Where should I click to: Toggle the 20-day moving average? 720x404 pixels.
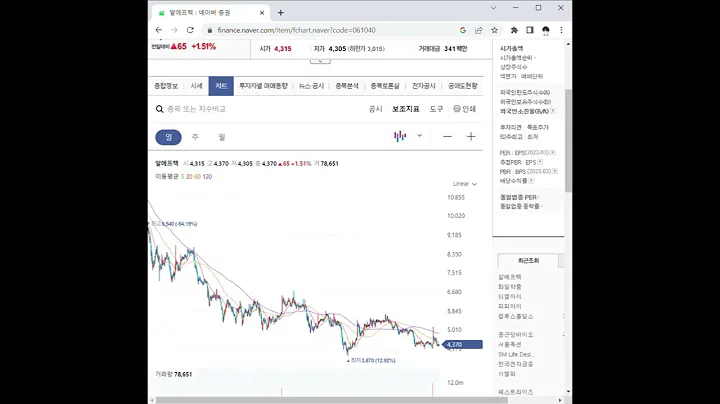point(189,176)
